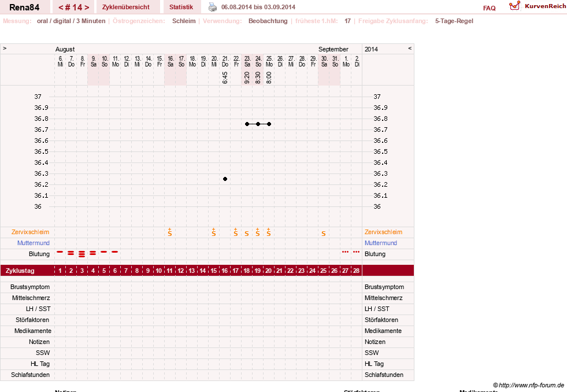Go to previous cycle with the left angle bracket

coord(61,8)
